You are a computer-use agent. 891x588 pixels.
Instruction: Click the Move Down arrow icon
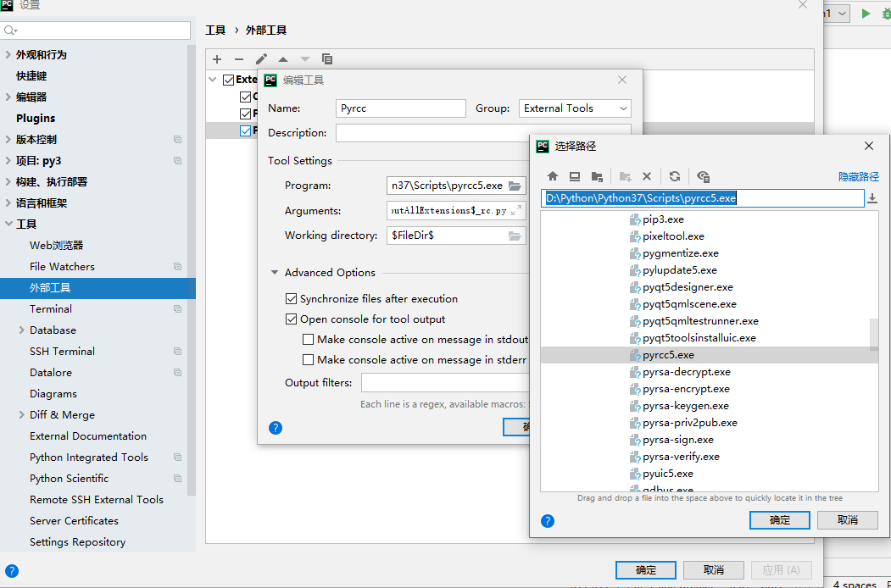pyautogui.click(x=305, y=59)
